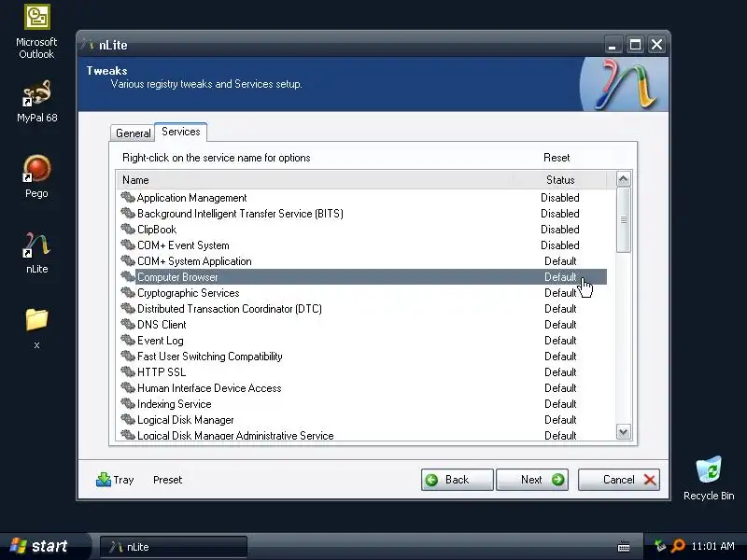Viewport: 747px width, 560px height.
Task: Select the Indexing Service row
Action: [x=363, y=404]
